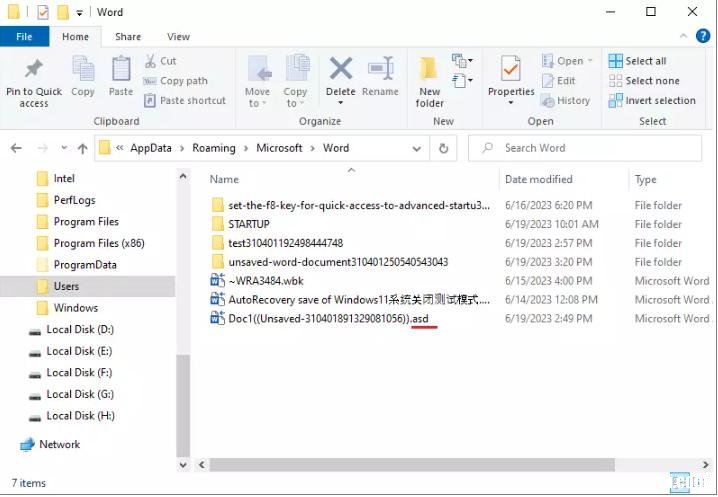Screen dimensions: 718x497
Task: Select Local Disk (E:) drive
Action: point(71,351)
